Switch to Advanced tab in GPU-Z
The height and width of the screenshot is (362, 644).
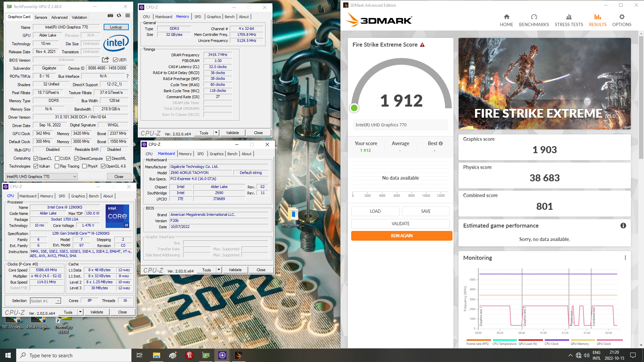pos(59,17)
